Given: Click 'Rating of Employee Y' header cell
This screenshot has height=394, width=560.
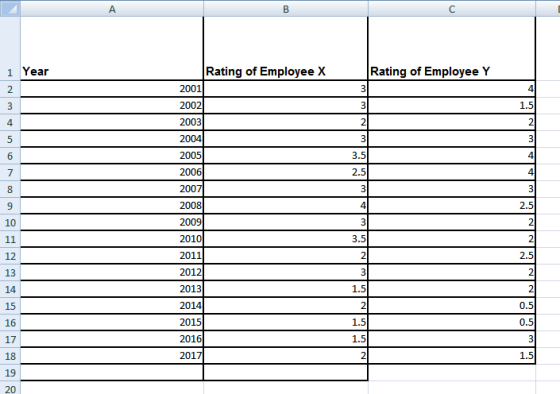Looking at the screenshot, I should (452, 48).
